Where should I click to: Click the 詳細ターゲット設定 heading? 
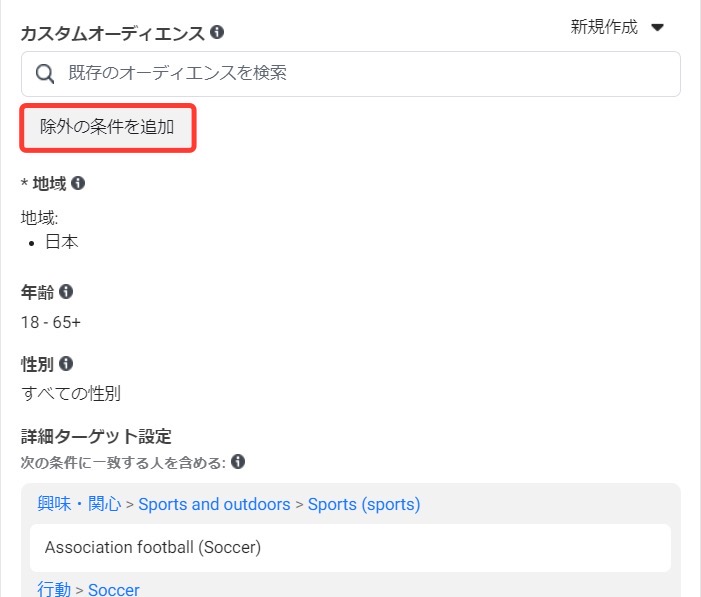point(96,436)
